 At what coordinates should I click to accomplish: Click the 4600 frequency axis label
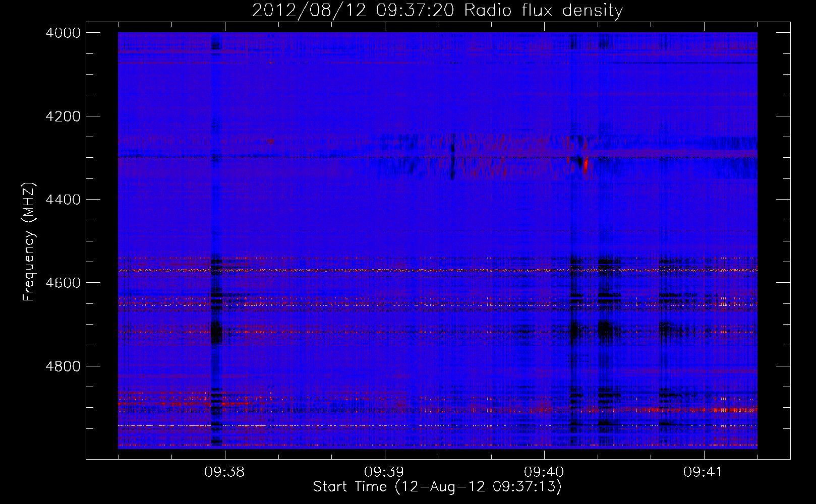click(x=63, y=283)
